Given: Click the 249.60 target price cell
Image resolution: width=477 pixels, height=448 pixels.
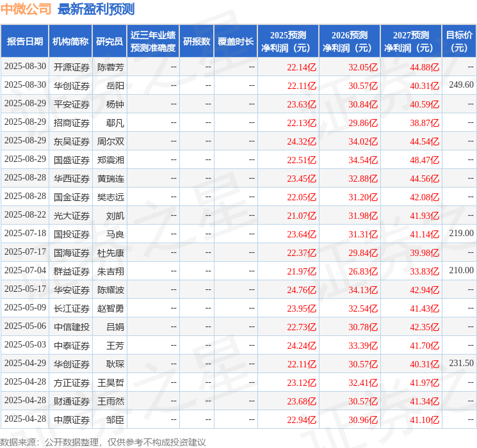Looking at the screenshot, I should coord(461,85).
